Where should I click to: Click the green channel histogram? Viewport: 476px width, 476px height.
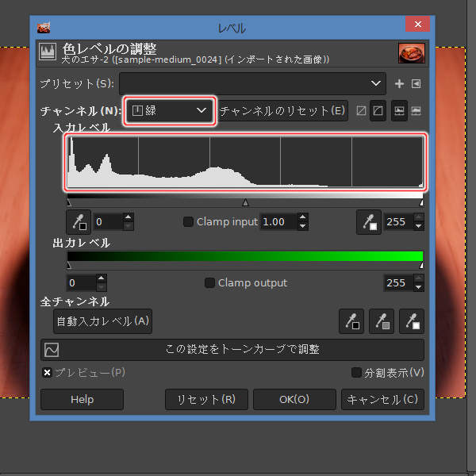tap(245, 162)
